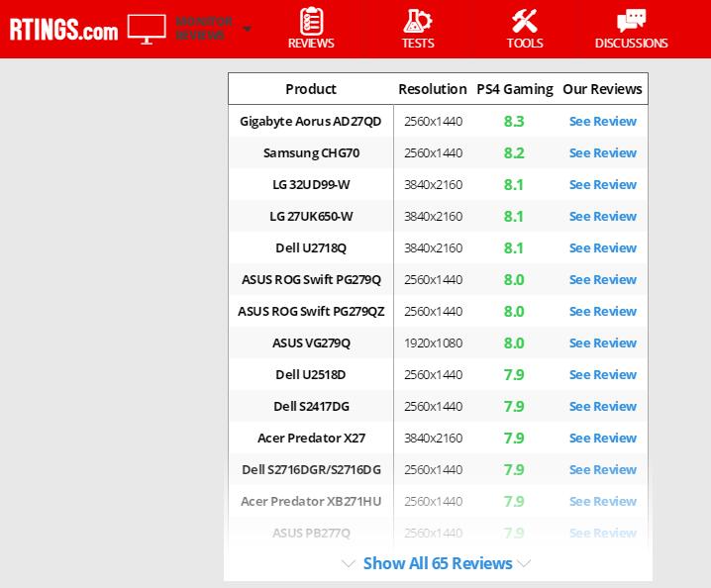Select the Monitor Reviews category text

[x=204, y=28]
